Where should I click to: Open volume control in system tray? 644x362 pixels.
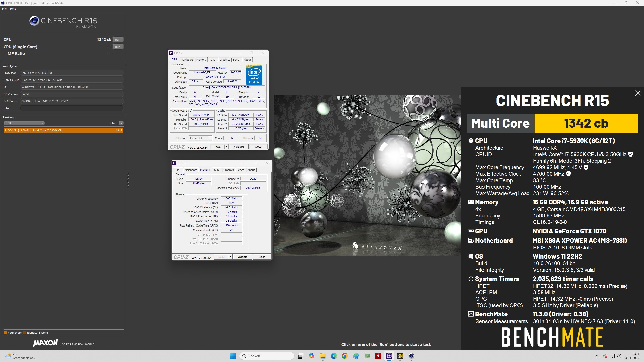[x=619, y=356]
